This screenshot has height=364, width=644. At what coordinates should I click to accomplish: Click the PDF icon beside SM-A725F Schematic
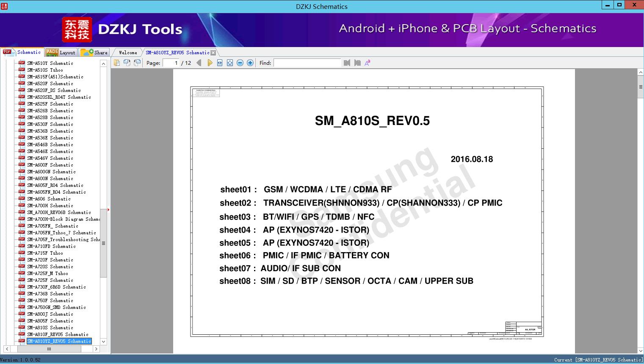22,280
